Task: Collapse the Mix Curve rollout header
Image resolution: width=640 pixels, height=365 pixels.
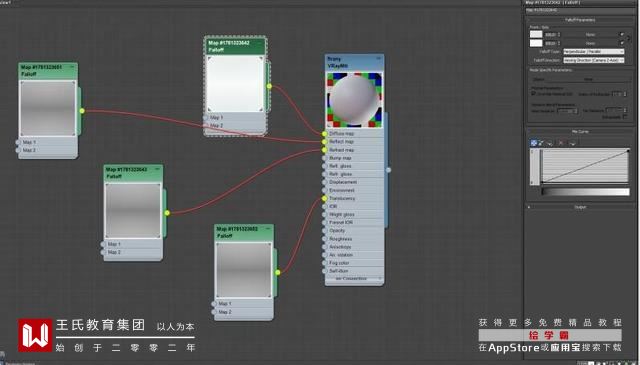Action: [x=580, y=131]
